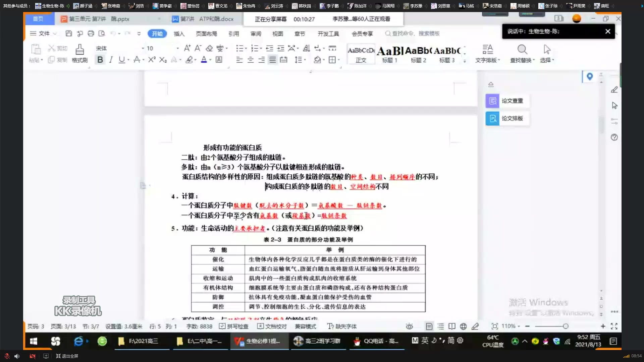Screen dimensions: 644x362
Task: Open font size dropdown showing 10
Action: pyautogui.click(x=177, y=48)
